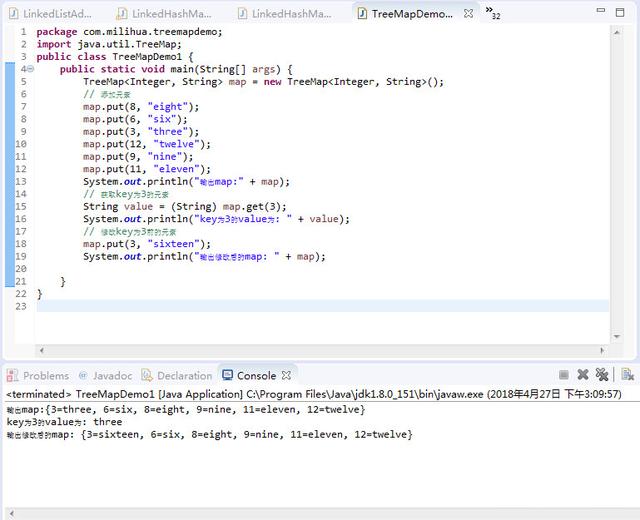Image resolution: width=640 pixels, height=520 pixels.
Task: Show the hidden editors list (»32)
Action: pyautogui.click(x=493, y=13)
